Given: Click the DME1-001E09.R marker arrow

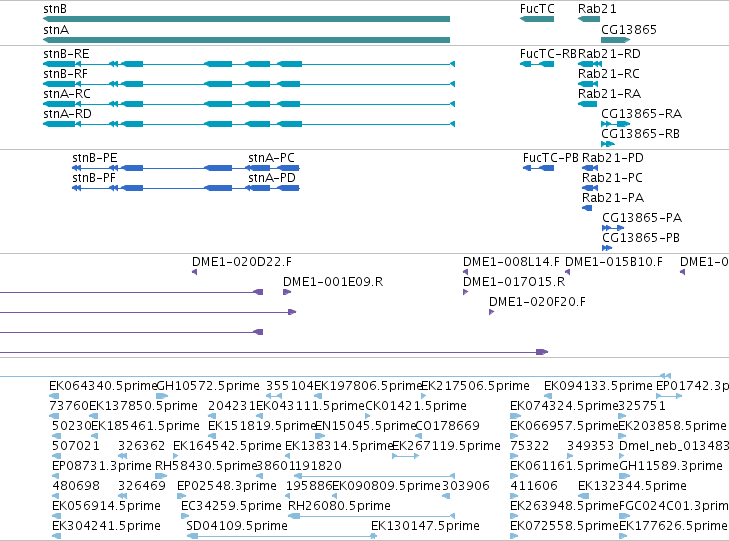Looking at the screenshot, I should (x=287, y=292).
